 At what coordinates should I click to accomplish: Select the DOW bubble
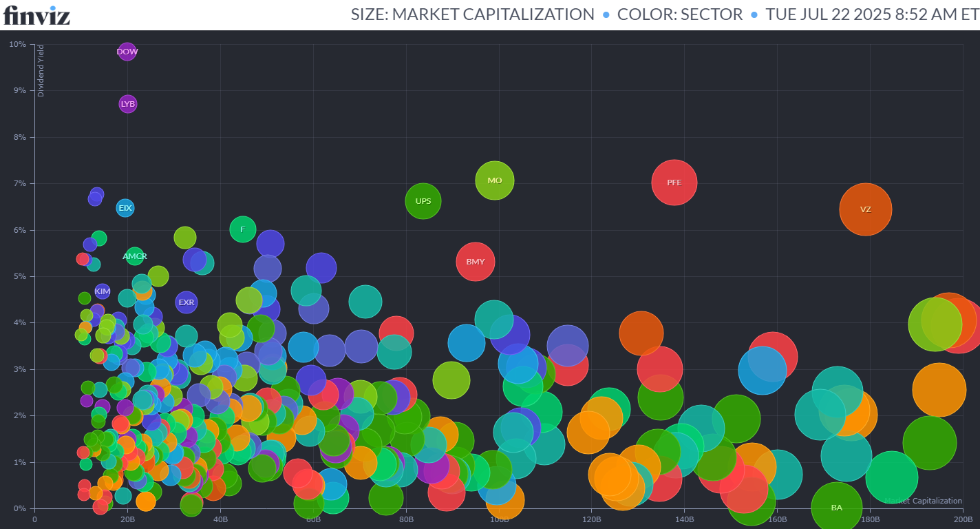pyautogui.click(x=127, y=51)
